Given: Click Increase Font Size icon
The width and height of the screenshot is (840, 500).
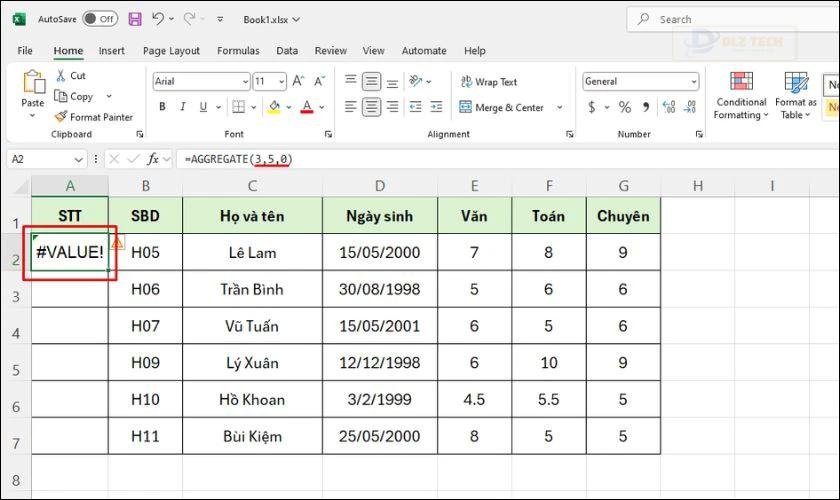Looking at the screenshot, I should click(298, 81).
